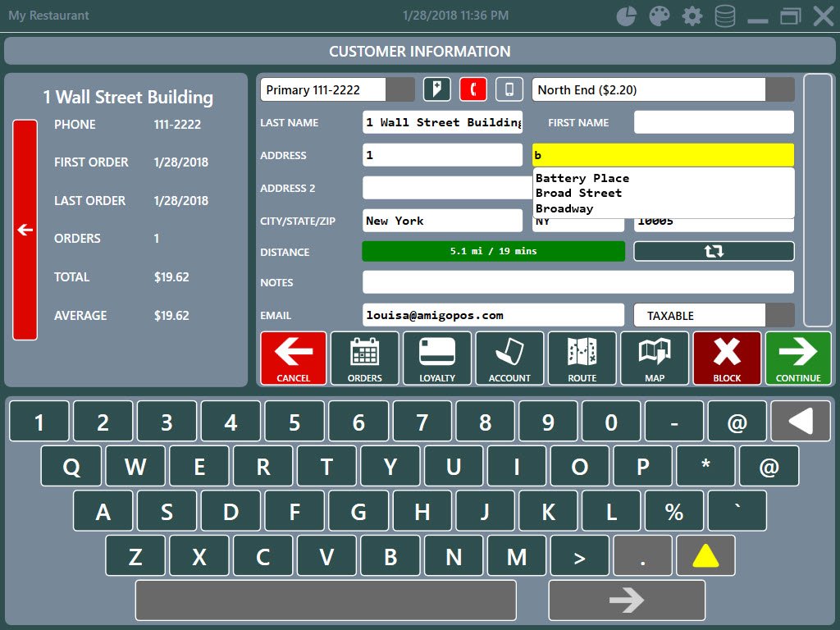Open the MAP view

pos(655,358)
